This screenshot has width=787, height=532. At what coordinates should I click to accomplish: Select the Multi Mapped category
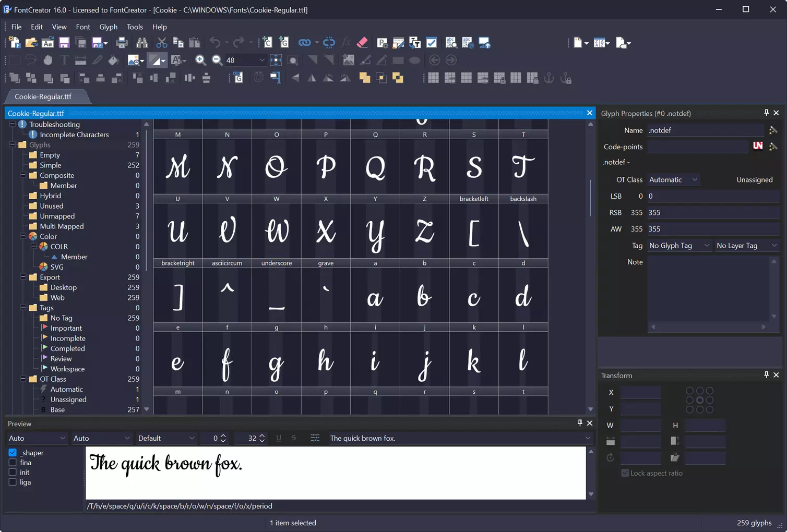(62, 226)
